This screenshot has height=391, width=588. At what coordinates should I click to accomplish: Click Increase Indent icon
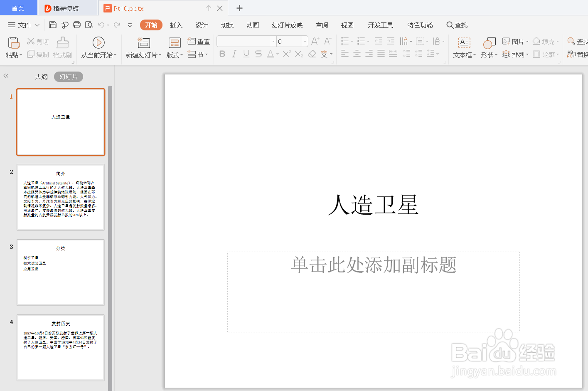[x=391, y=41]
